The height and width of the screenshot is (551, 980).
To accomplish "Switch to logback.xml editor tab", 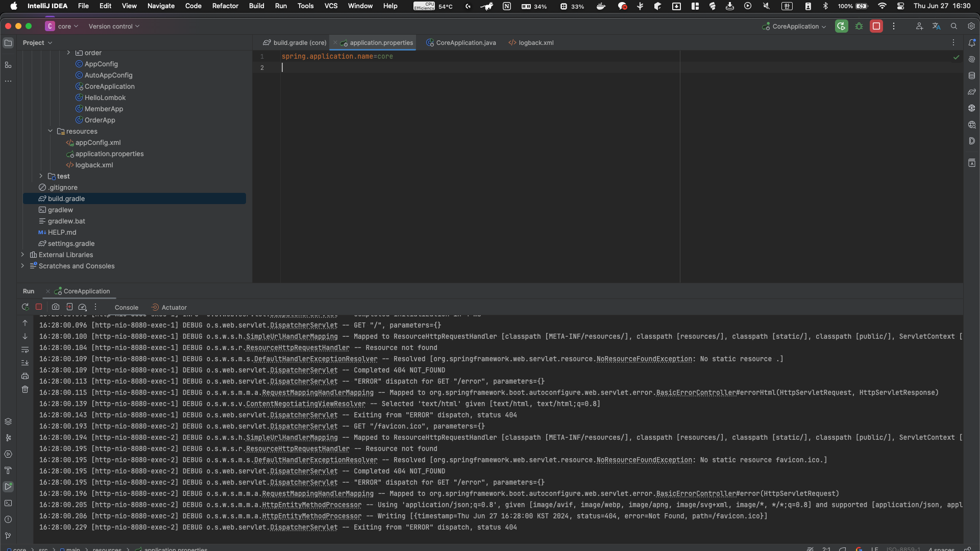I will pyautogui.click(x=531, y=43).
